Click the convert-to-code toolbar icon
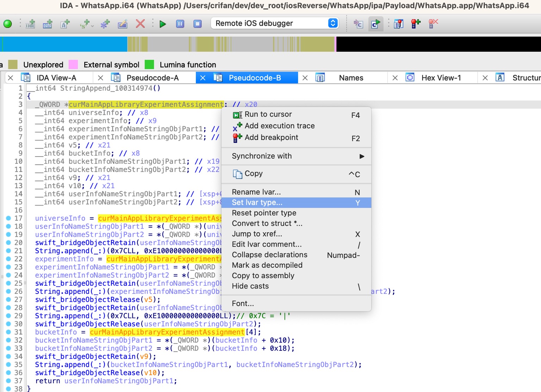Screen dimensions: 541x392 tap(30, 24)
